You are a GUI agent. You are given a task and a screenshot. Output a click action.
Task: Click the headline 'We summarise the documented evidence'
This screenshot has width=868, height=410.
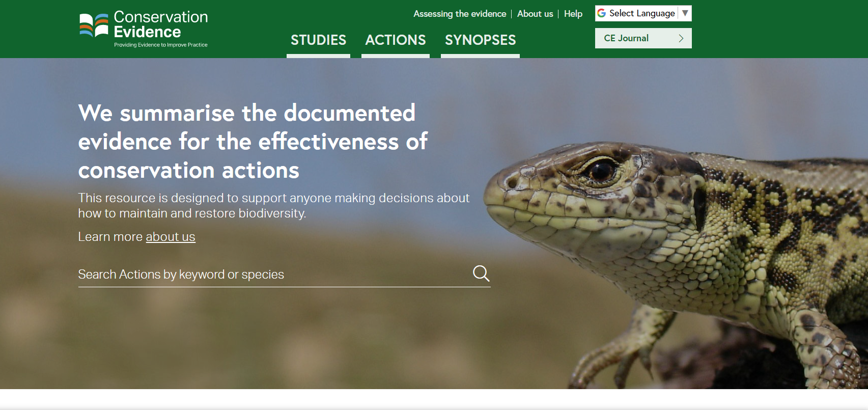(253, 142)
